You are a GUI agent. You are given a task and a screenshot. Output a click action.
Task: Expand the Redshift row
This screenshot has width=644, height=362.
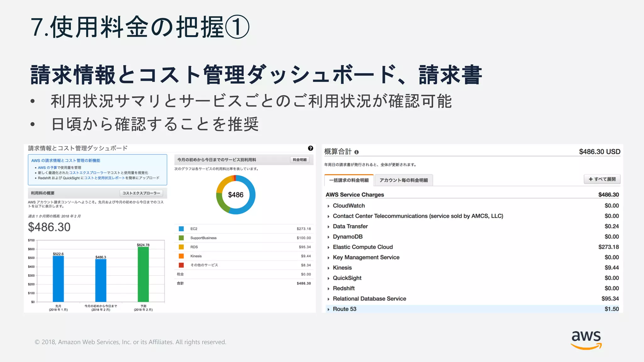tap(328, 289)
